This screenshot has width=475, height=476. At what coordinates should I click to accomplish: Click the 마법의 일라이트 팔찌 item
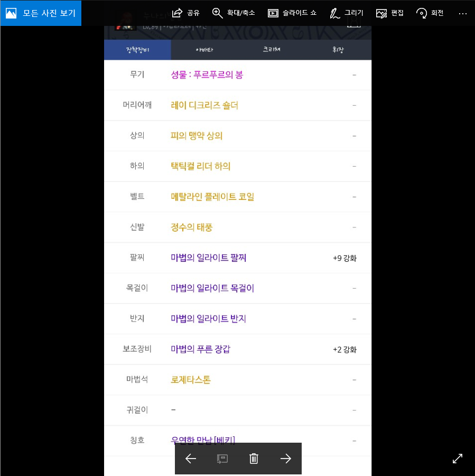209,258
